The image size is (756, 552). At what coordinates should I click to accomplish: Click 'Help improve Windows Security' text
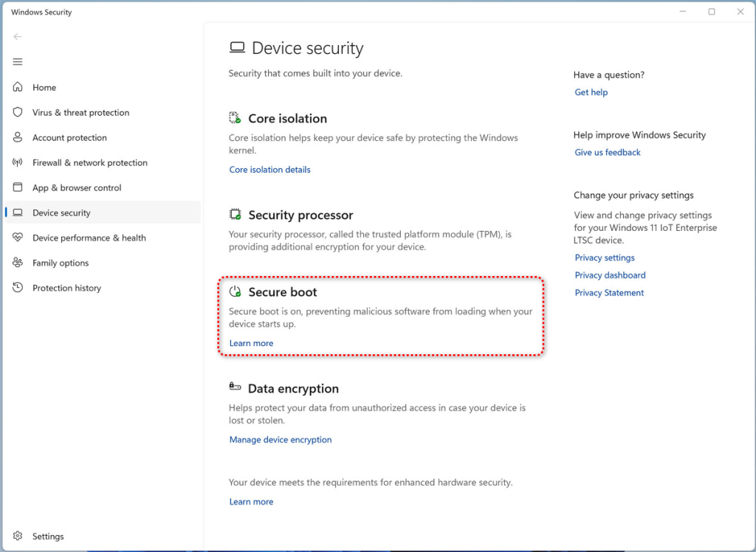point(639,135)
